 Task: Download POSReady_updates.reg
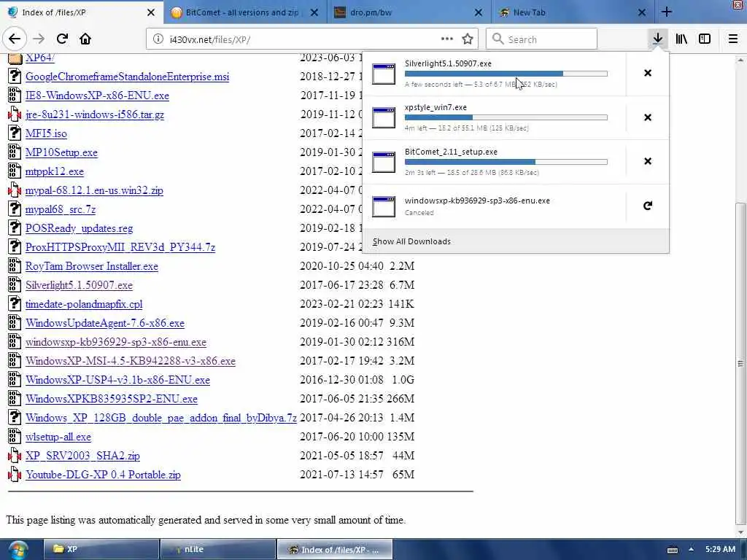click(79, 228)
